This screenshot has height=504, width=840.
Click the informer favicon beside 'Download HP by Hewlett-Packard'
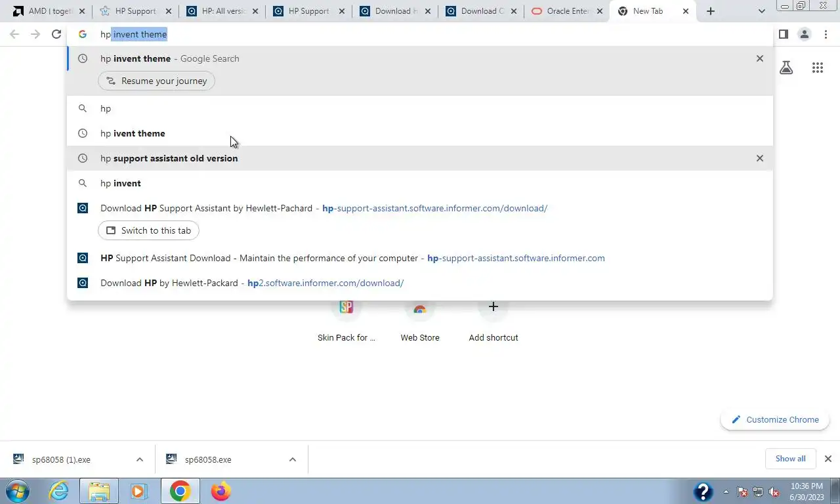(83, 283)
